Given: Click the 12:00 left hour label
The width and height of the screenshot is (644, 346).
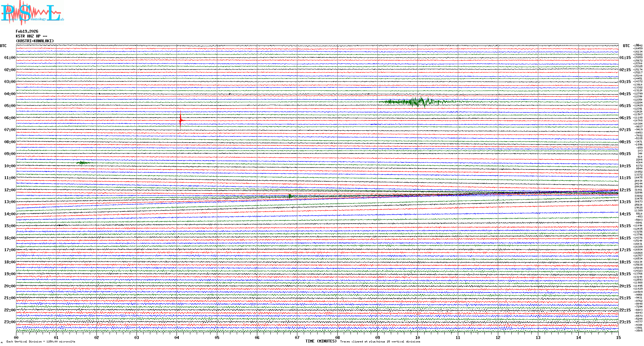Looking at the screenshot, I should pos(10,190).
